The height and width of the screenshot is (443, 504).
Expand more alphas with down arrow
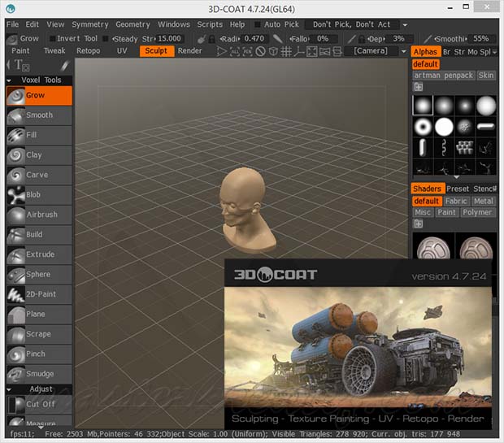[x=456, y=177]
